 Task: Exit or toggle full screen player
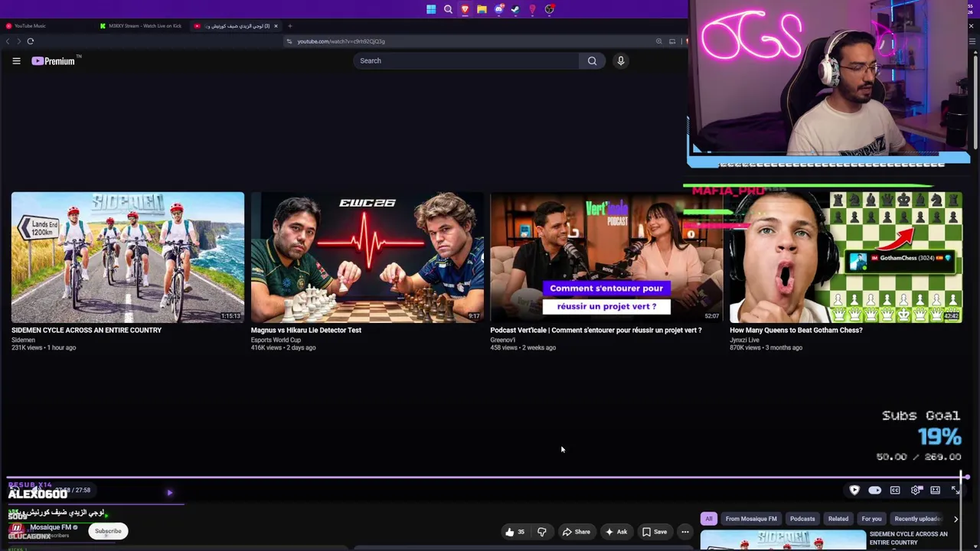pos(955,490)
